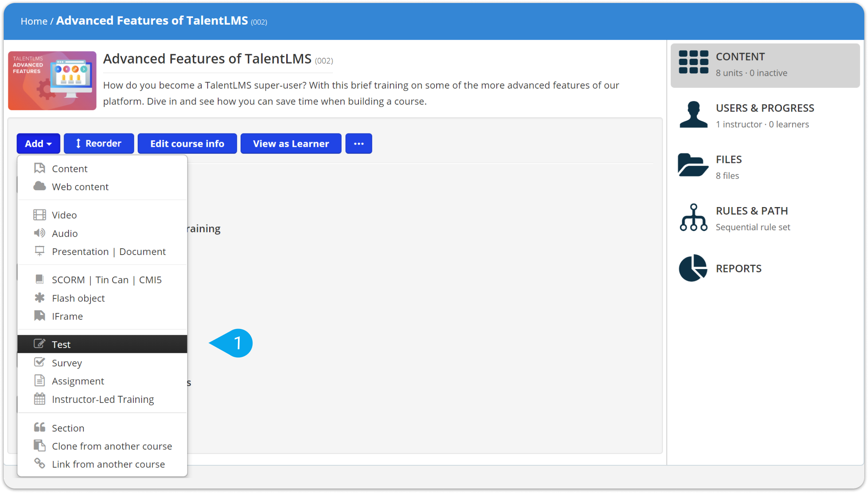Viewport: 868px width, 493px height.
Task: Click the Survey checkmark icon
Action: pos(39,362)
